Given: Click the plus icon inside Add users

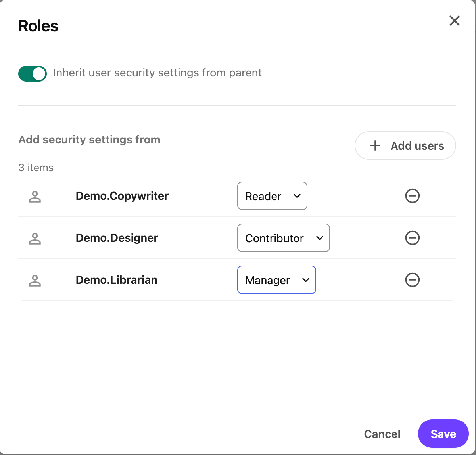Looking at the screenshot, I should (375, 145).
